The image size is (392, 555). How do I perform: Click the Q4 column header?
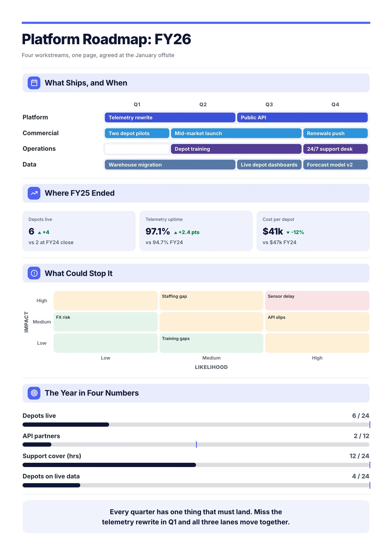coord(335,105)
